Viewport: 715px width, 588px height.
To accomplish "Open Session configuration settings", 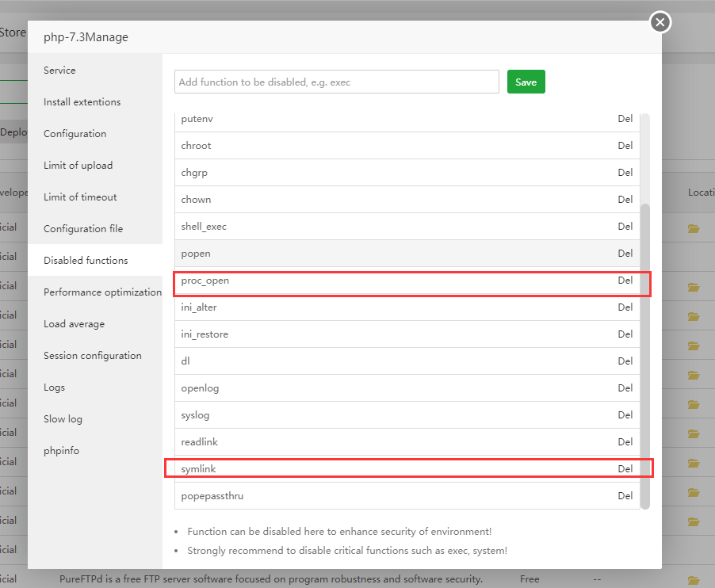I will point(92,356).
